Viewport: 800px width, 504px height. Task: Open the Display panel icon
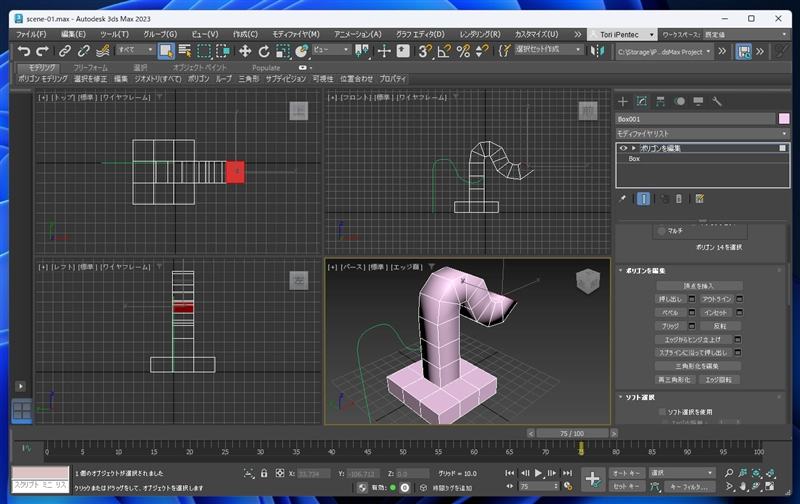698,101
